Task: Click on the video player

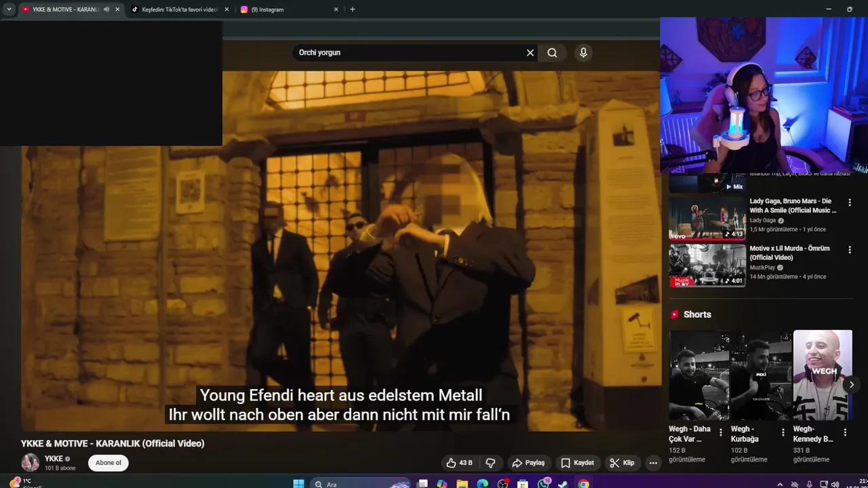Action: 341,251
